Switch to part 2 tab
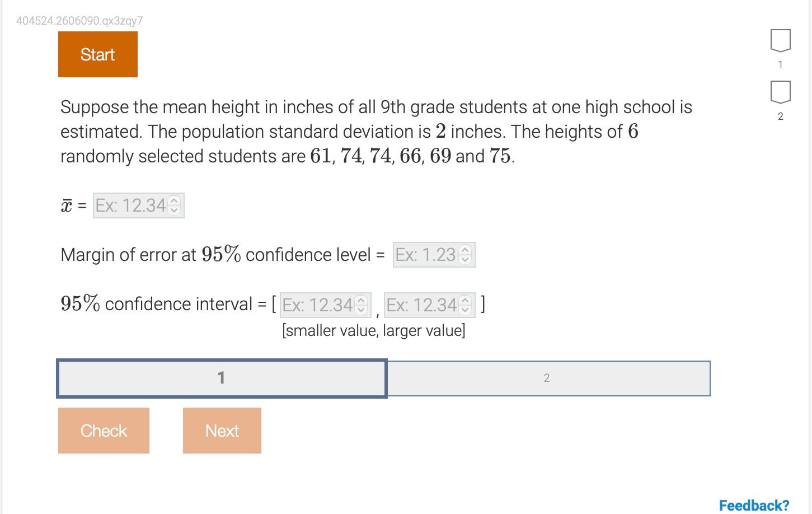The height and width of the screenshot is (514, 812). pyautogui.click(x=547, y=378)
